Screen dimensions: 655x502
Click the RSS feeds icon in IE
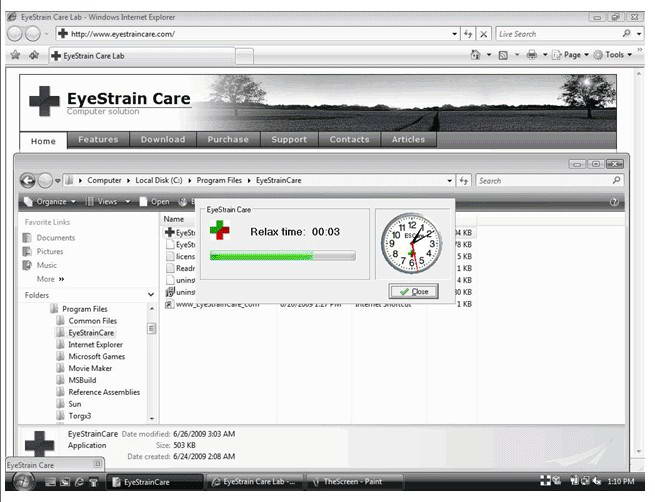(503, 55)
